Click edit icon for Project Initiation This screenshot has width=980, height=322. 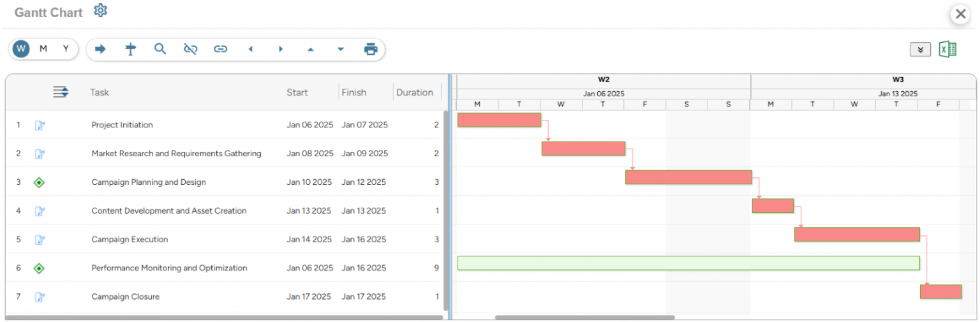click(40, 125)
